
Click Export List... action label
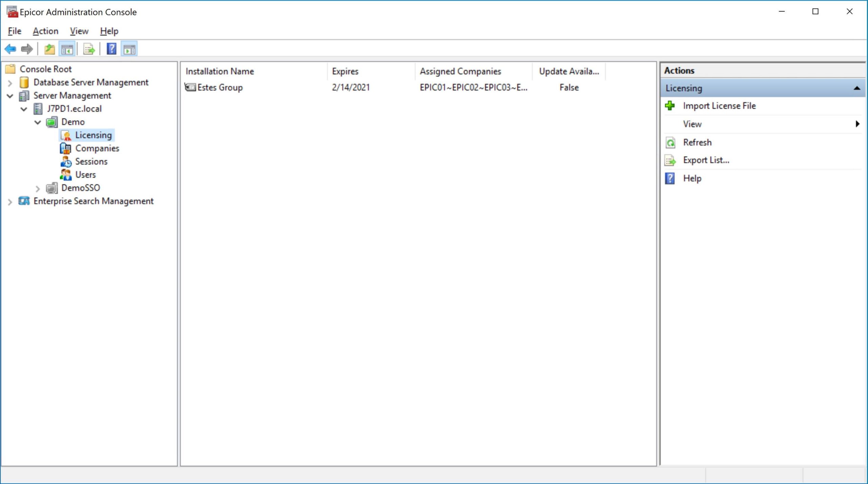point(706,160)
